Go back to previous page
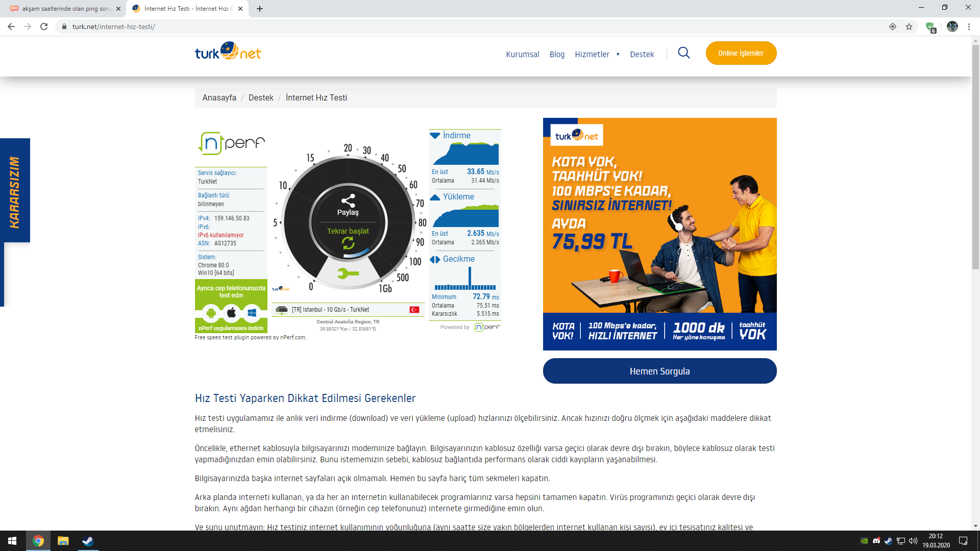This screenshot has height=551, width=980. click(x=11, y=27)
